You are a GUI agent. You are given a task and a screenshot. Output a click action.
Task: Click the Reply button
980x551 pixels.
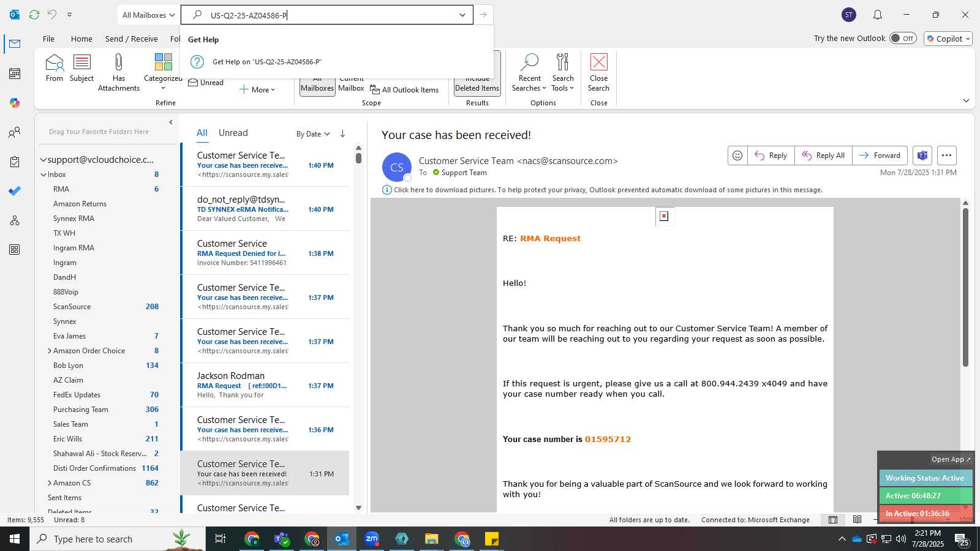(x=771, y=156)
